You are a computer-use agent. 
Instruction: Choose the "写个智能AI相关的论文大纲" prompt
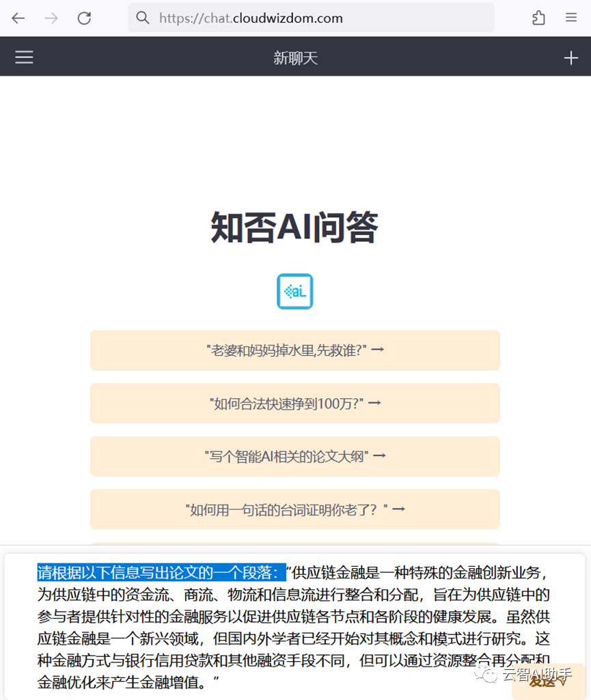295,456
